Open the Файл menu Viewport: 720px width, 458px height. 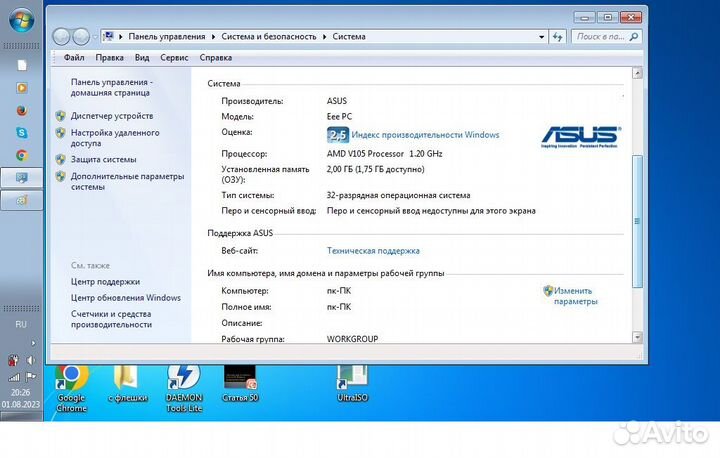click(x=74, y=58)
